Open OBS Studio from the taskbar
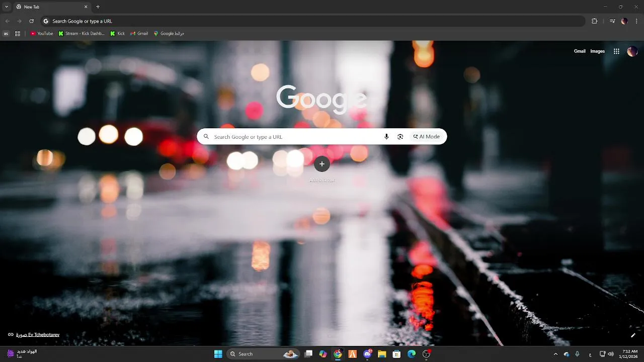The image size is (644, 362). pyautogui.click(x=427, y=354)
